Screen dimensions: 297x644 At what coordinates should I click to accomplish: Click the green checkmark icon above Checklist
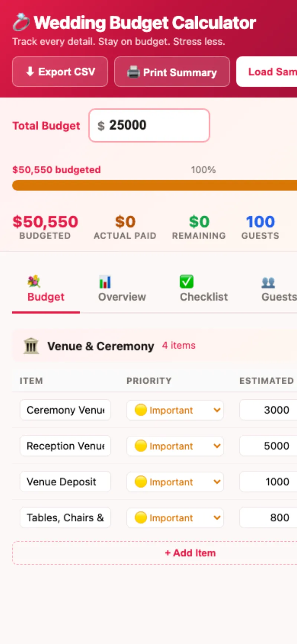(186, 282)
